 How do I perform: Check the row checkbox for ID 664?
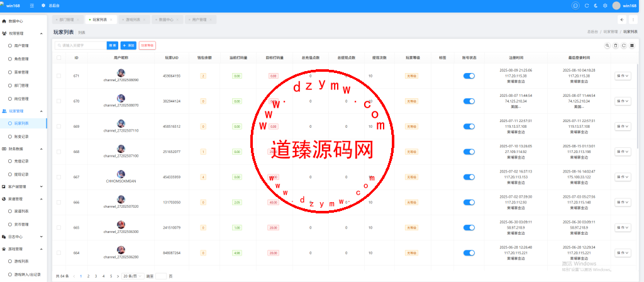click(x=58, y=253)
